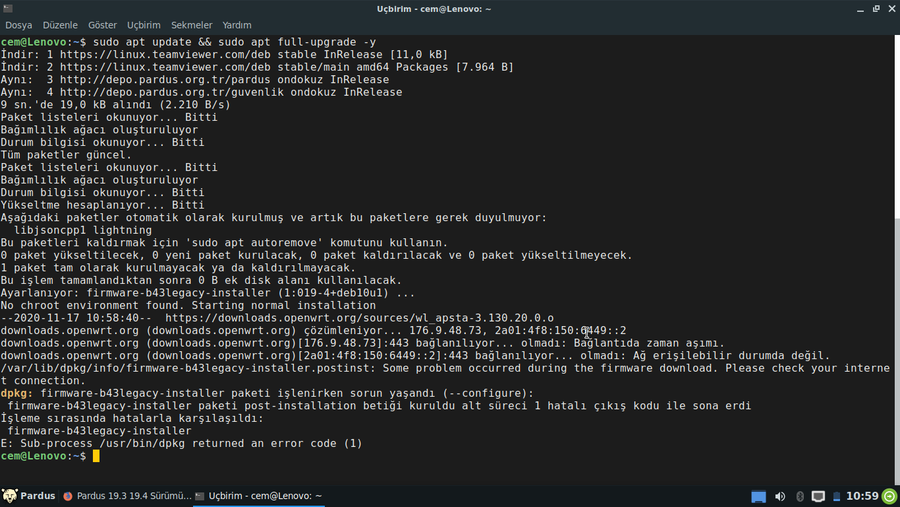Viewport: 900px width, 507px height.
Task: Click the 10:59 clock
Action: click(x=862, y=496)
